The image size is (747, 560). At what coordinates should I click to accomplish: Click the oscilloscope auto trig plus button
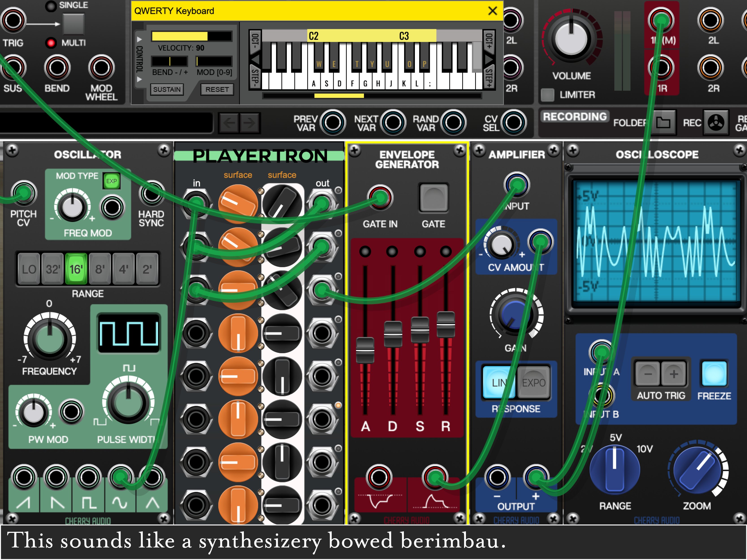(674, 374)
